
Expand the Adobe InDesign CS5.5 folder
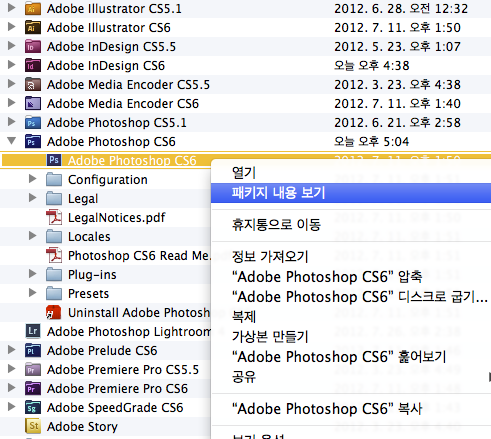(11, 45)
